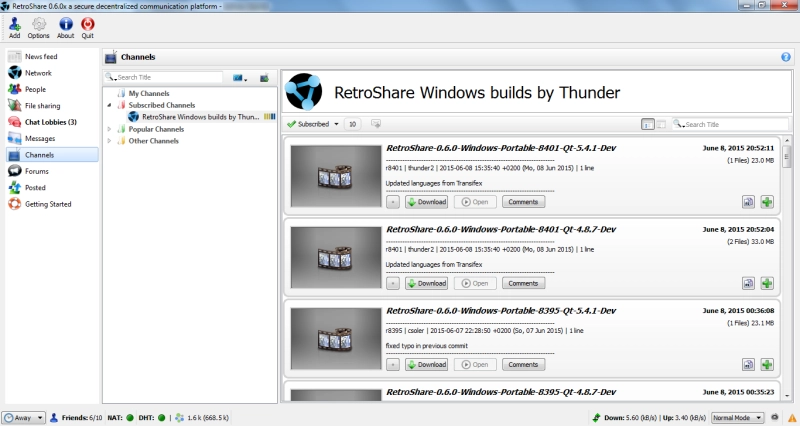Image resolution: width=800 pixels, height=426 pixels.
Task: Open Messages in sidebar
Action: pyautogui.click(x=52, y=138)
